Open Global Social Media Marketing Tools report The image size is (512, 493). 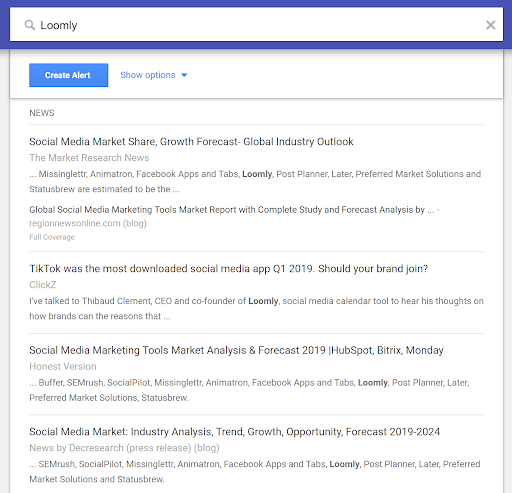[232, 210]
